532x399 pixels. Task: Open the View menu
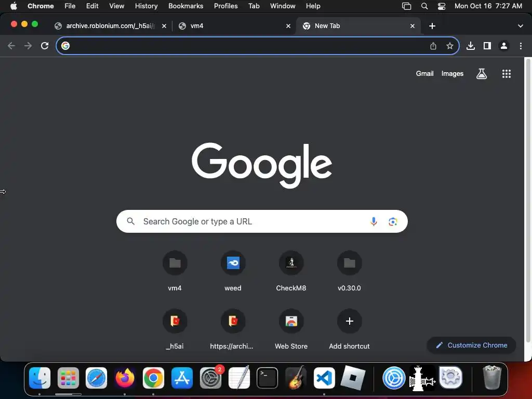pyautogui.click(x=117, y=6)
